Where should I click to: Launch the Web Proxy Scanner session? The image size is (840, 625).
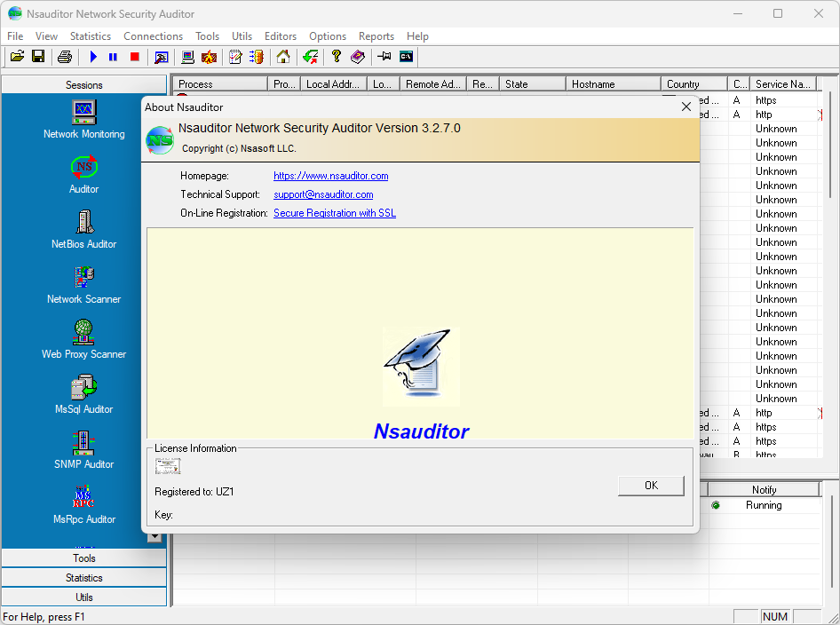pos(84,340)
